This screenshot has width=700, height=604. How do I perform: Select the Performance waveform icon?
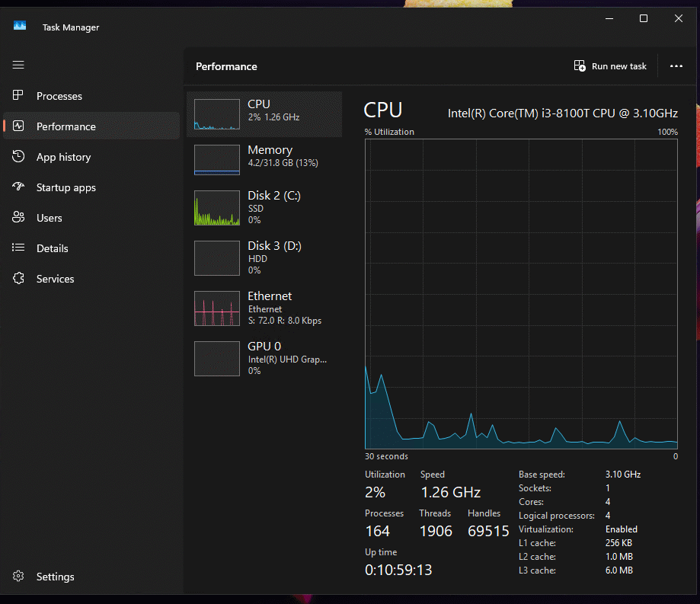19,126
